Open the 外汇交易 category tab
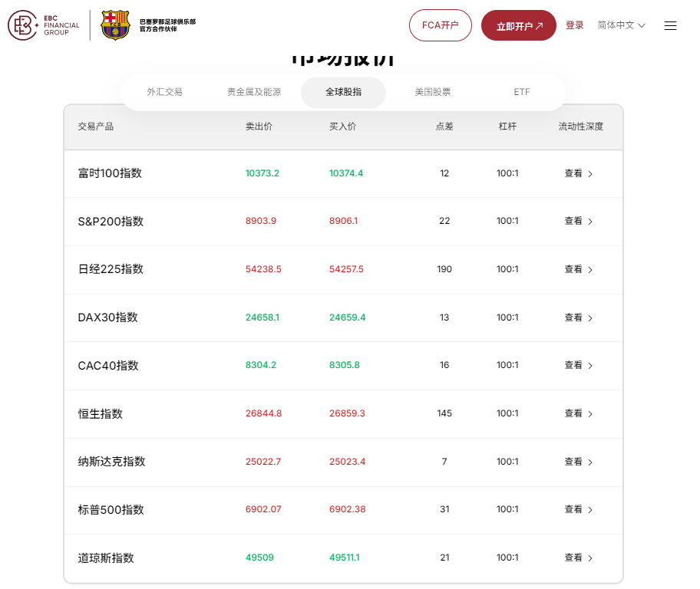This screenshot has width=700, height=589. (x=165, y=91)
